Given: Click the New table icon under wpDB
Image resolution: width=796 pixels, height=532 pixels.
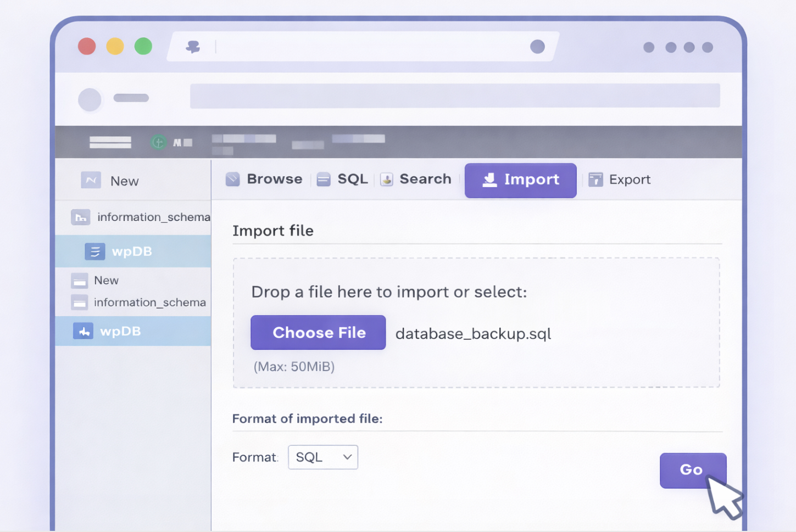Looking at the screenshot, I should pyautogui.click(x=80, y=281).
